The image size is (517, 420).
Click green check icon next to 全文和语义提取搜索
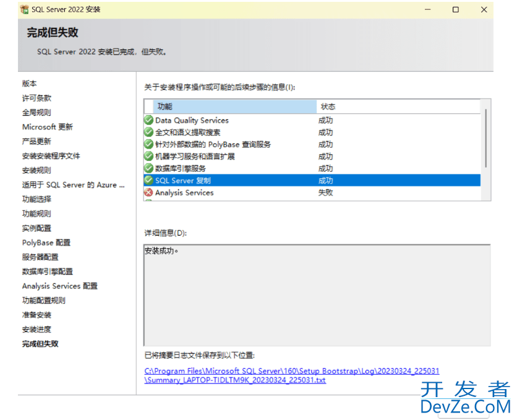coord(148,132)
